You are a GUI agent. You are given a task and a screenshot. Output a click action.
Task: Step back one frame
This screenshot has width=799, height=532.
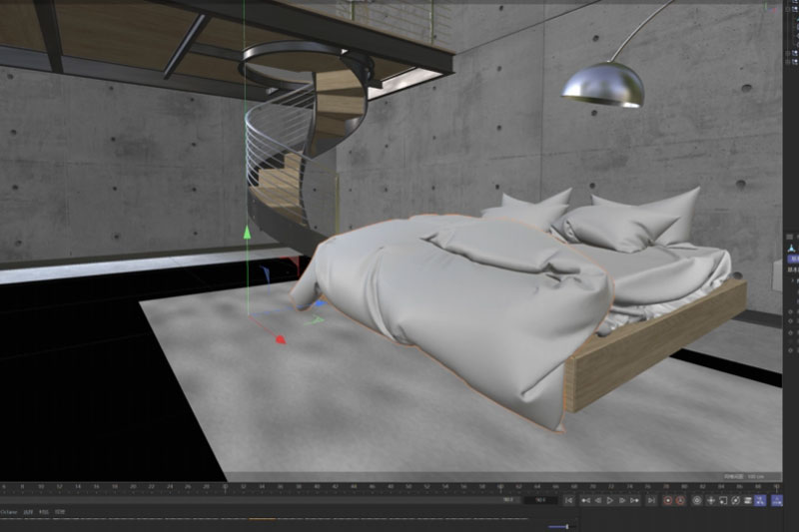pos(597,500)
